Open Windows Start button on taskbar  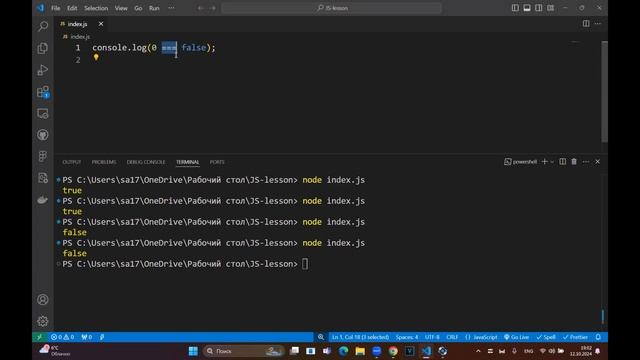click(x=193, y=351)
